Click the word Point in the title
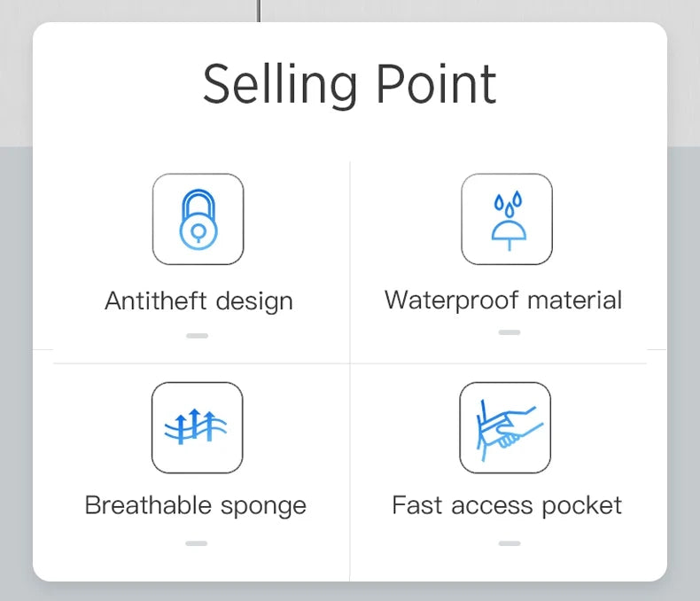 pyautogui.click(x=437, y=83)
